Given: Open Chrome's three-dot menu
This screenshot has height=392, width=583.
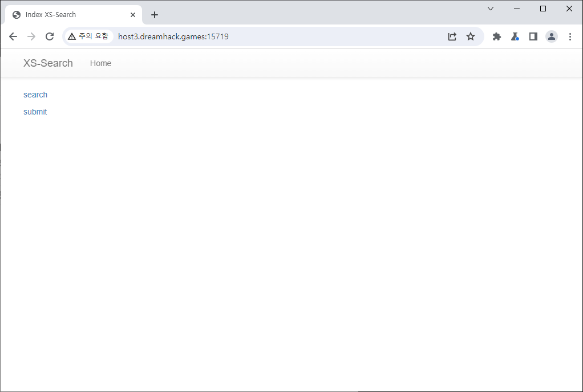Looking at the screenshot, I should pyautogui.click(x=570, y=36).
